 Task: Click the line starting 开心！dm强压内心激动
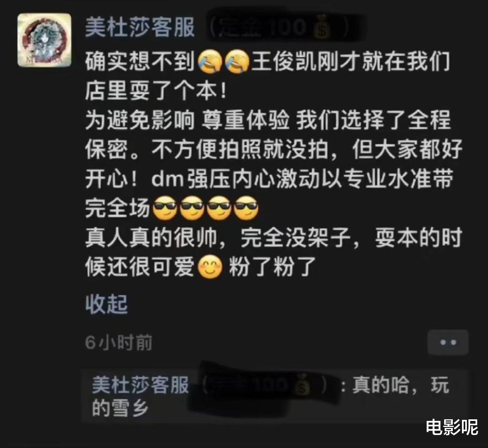[269, 180]
